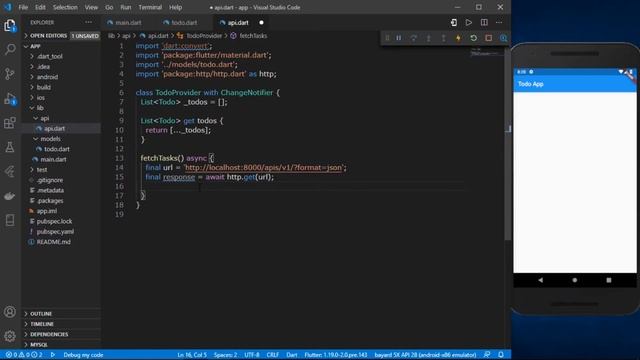Viewport: 640px width, 360px height.
Task: Click Step Into in debug toolbar
Action: pos(429,38)
